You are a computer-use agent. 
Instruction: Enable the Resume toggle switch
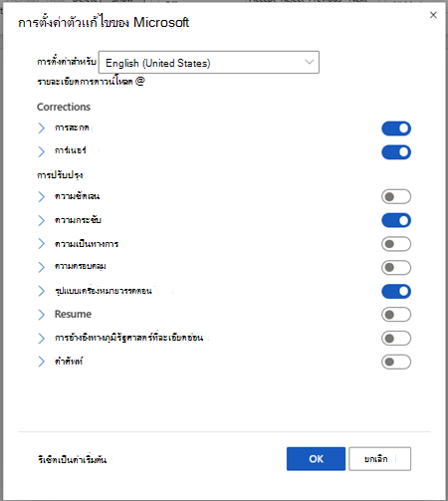[396, 315]
